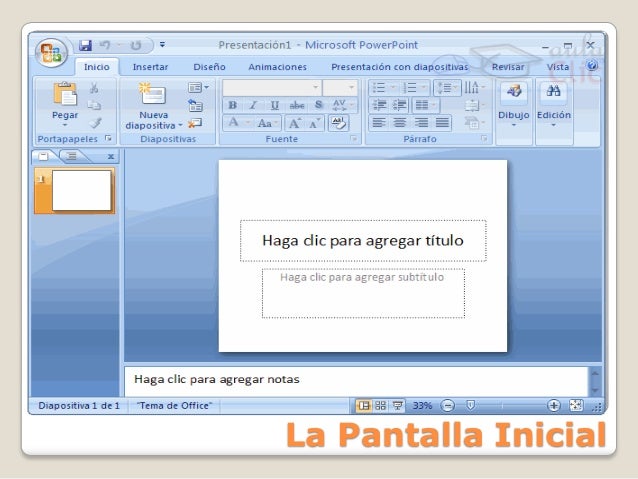
Task: Toggle Italic formatting
Action: click(x=253, y=105)
